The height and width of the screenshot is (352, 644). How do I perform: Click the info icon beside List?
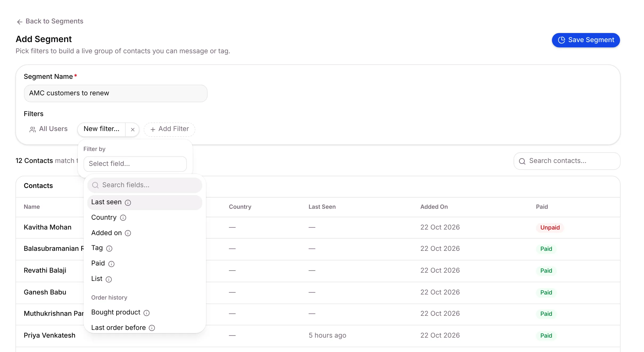tap(109, 279)
